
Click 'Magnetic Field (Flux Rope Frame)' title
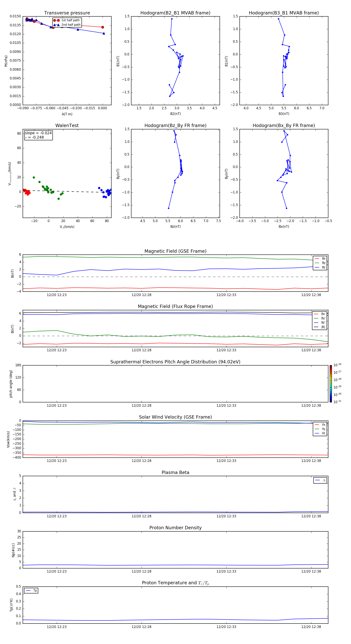point(175,307)
